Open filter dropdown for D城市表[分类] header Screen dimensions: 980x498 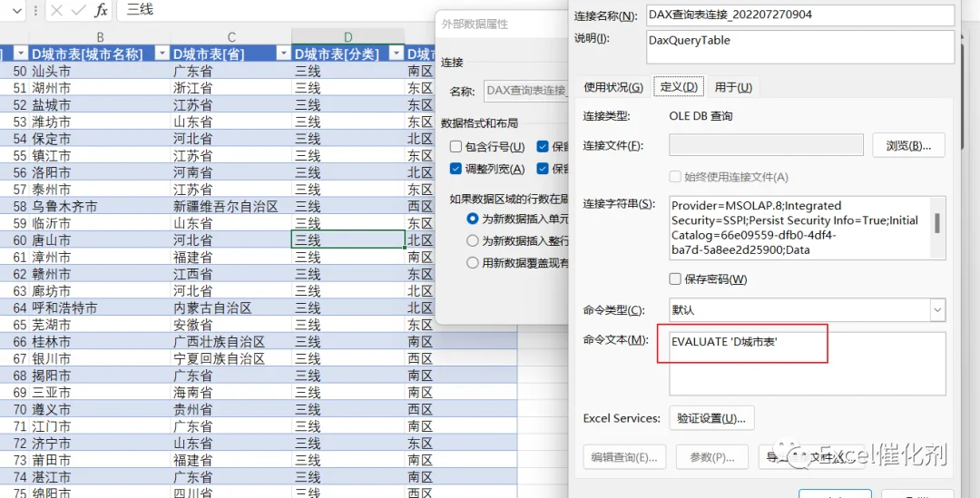pos(397,54)
